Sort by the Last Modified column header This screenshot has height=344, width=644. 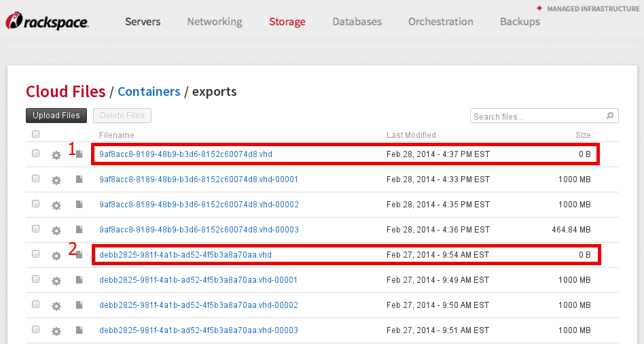(411, 135)
